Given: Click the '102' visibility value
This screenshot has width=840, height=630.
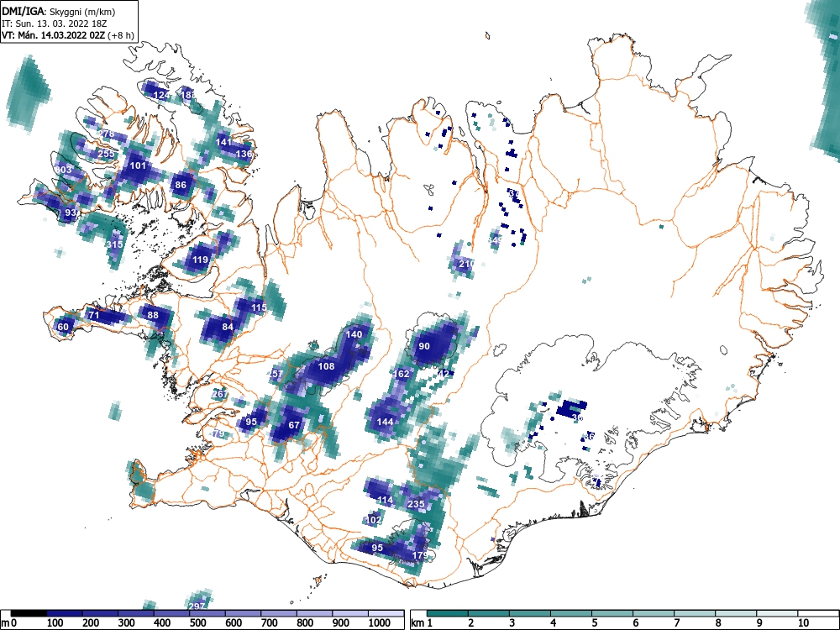Looking at the screenshot, I should pos(374,520).
